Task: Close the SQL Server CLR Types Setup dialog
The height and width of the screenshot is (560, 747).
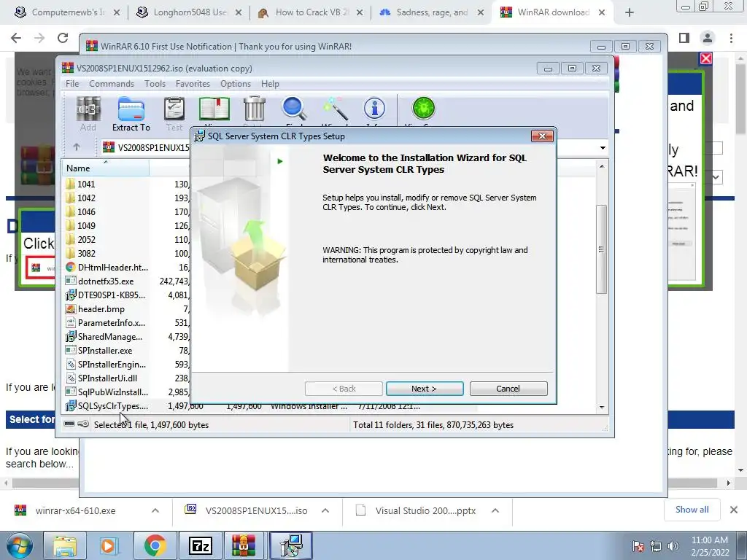Action: coord(542,136)
